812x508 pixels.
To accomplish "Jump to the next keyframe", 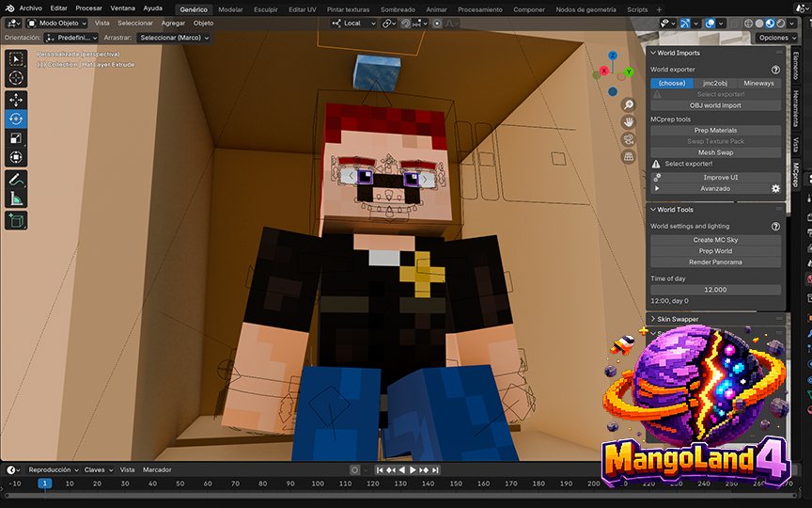I will [424, 470].
